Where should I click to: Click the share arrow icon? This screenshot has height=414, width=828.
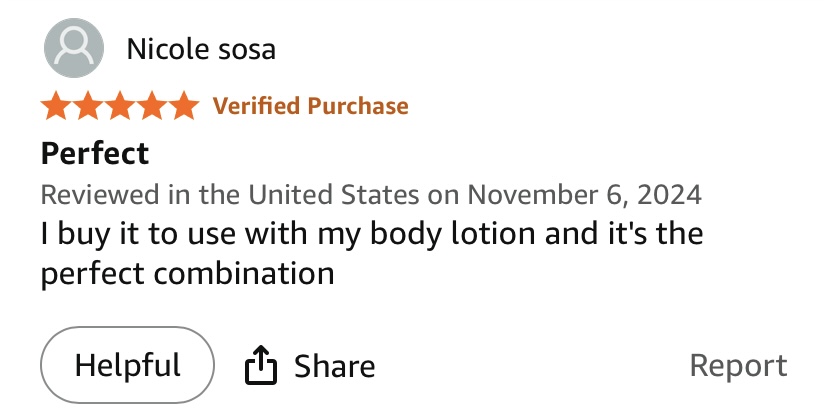(260, 366)
